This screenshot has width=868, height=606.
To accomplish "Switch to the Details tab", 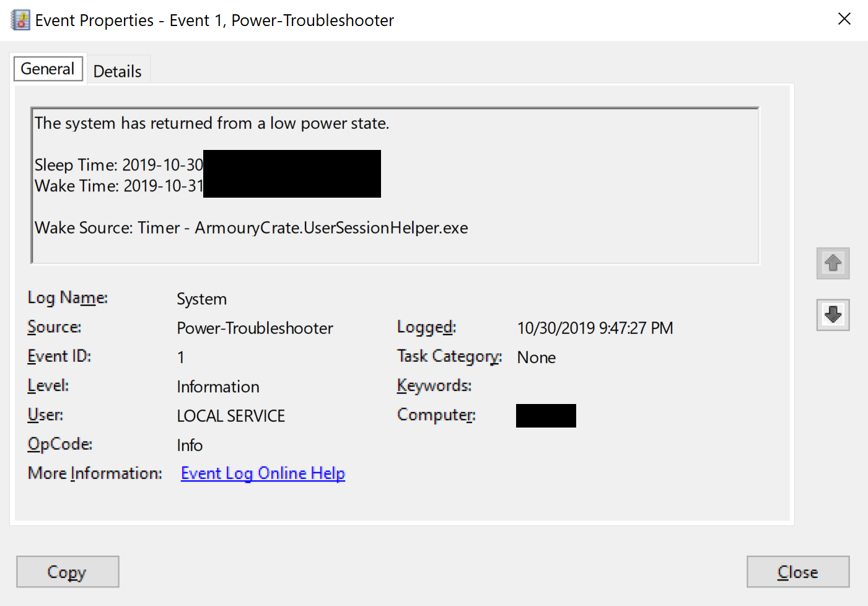I will point(117,71).
